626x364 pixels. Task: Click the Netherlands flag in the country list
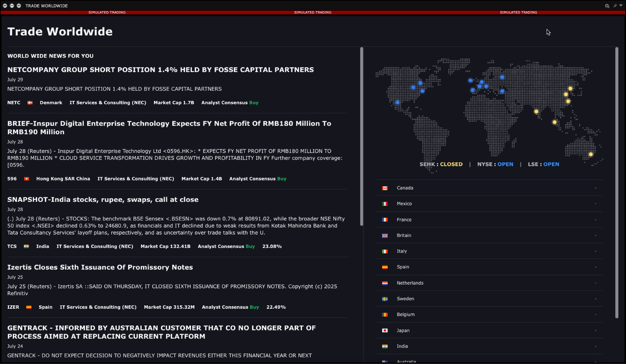pos(385,283)
